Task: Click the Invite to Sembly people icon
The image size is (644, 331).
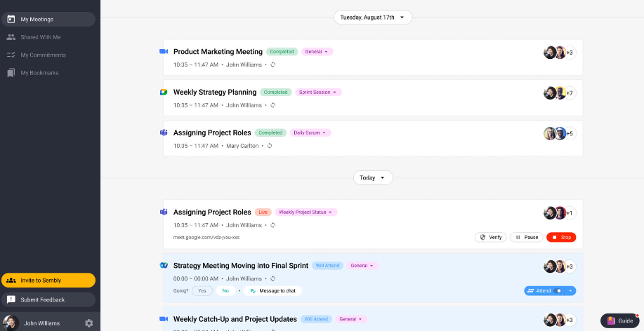Action: [x=11, y=281]
